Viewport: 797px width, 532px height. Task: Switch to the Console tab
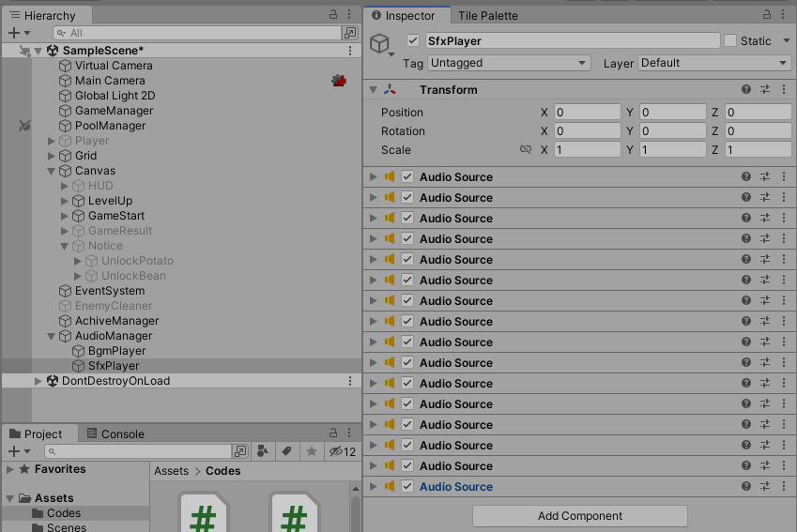(x=115, y=433)
